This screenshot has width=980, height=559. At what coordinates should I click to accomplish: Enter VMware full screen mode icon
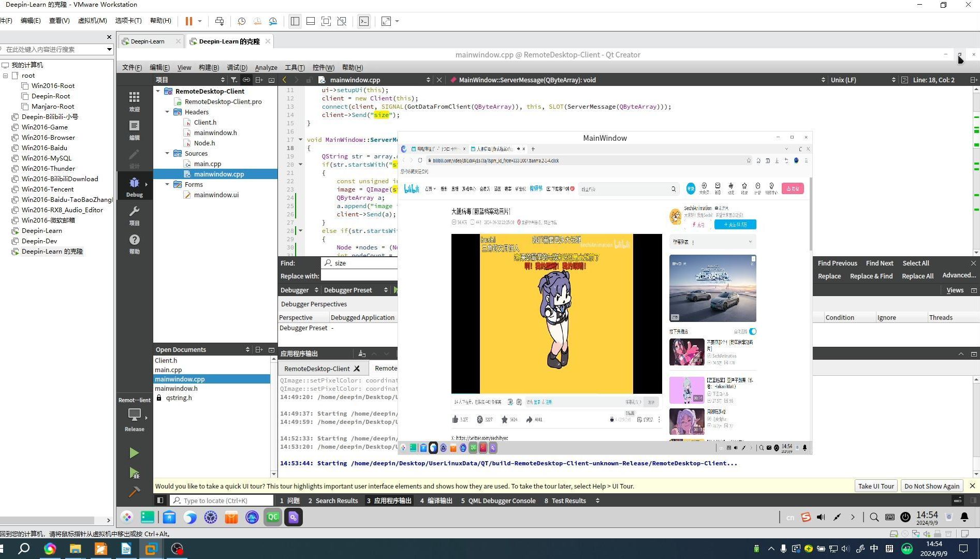pyautogui.click(x=326, y=21)
